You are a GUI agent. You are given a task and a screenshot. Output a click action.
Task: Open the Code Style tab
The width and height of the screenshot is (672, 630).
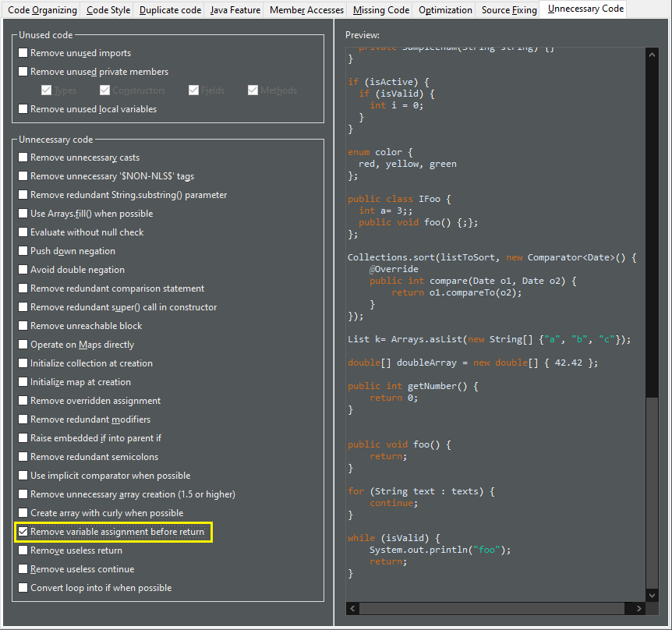point(108,10)
